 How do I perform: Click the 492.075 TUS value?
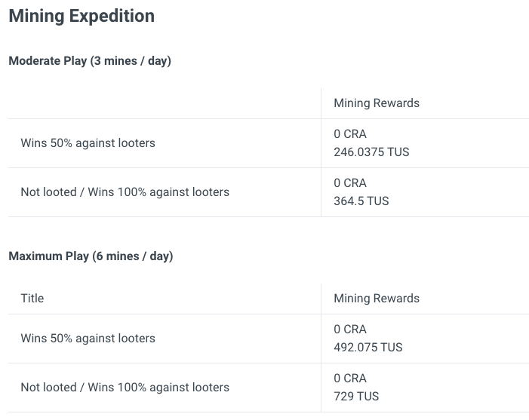(368, 348)
